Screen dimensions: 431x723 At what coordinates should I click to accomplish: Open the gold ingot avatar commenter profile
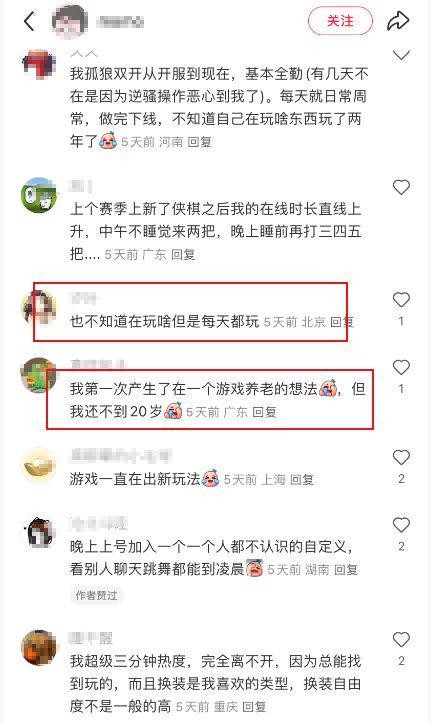(39, 465)
